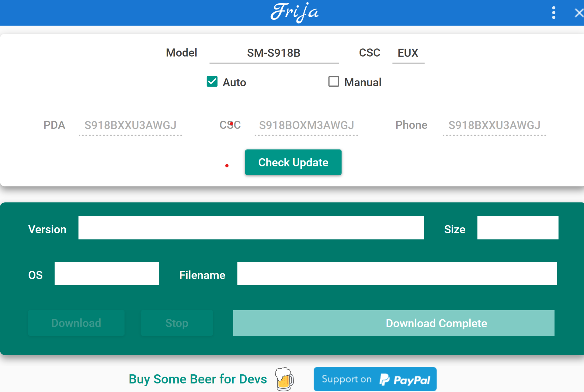Click the PayPal logo
Viewport: 584px width, 392px height.
[405, 380]
